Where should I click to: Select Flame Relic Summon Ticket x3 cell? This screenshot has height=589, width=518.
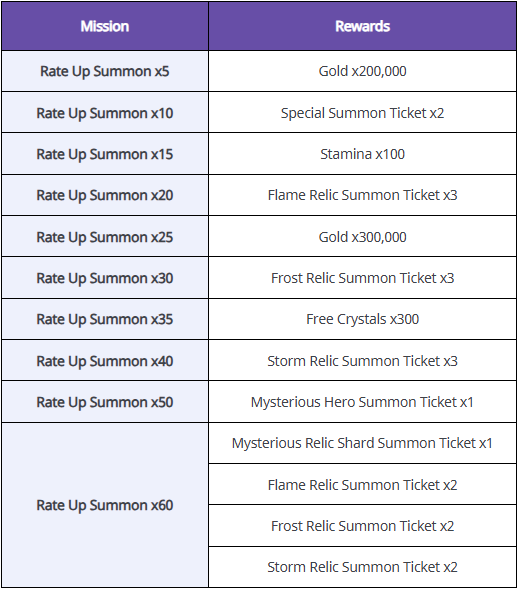(x=362, y=195)
